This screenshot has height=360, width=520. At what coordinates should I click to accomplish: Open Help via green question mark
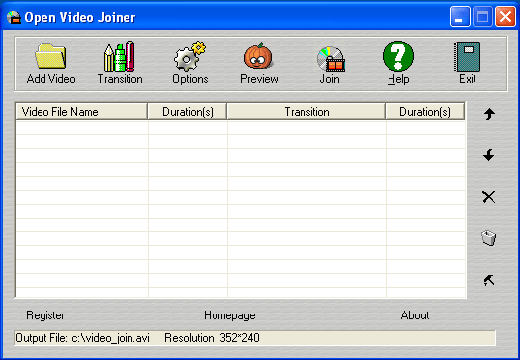[x=398, y=56]
